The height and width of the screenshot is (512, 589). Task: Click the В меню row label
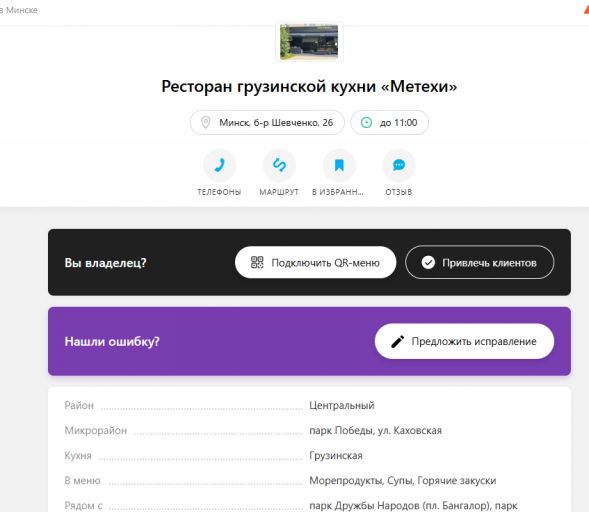[x=83, y=480]
